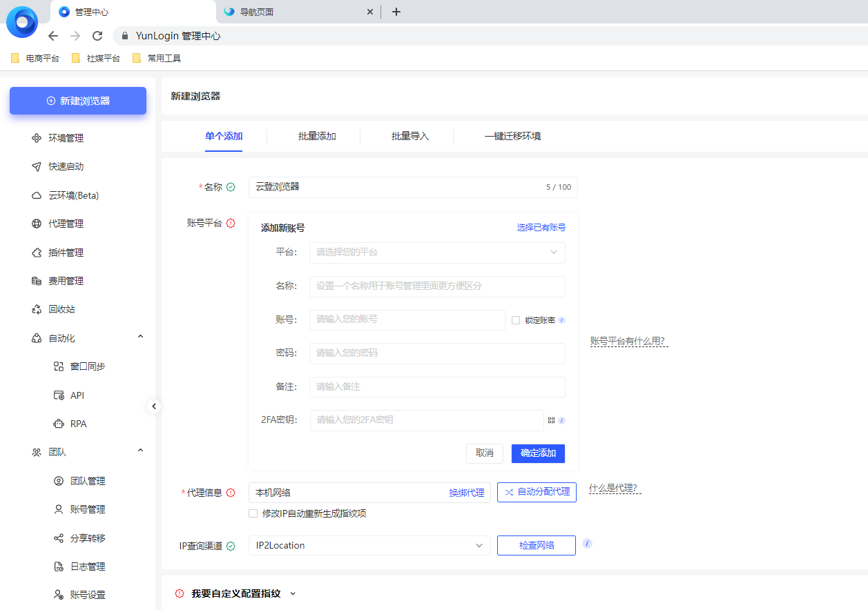Click the 确定添加 button
The image size is (868, 610).
(537, 453)
